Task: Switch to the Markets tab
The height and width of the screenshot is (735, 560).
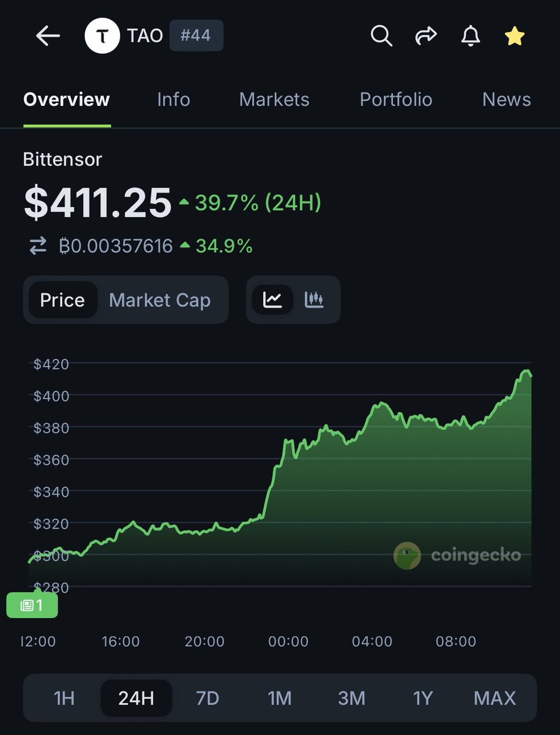Action: [274, 99]
